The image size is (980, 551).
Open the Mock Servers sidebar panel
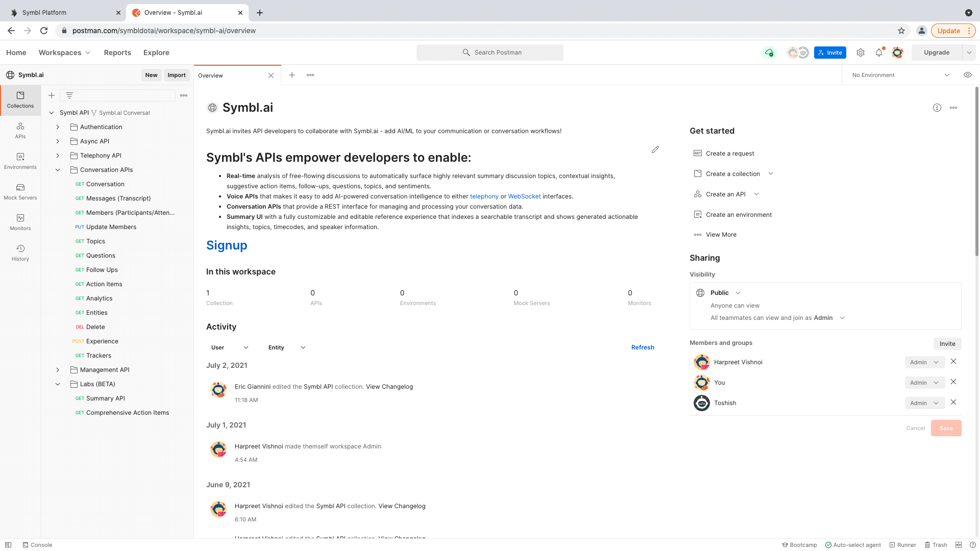(x=20, y=191)
